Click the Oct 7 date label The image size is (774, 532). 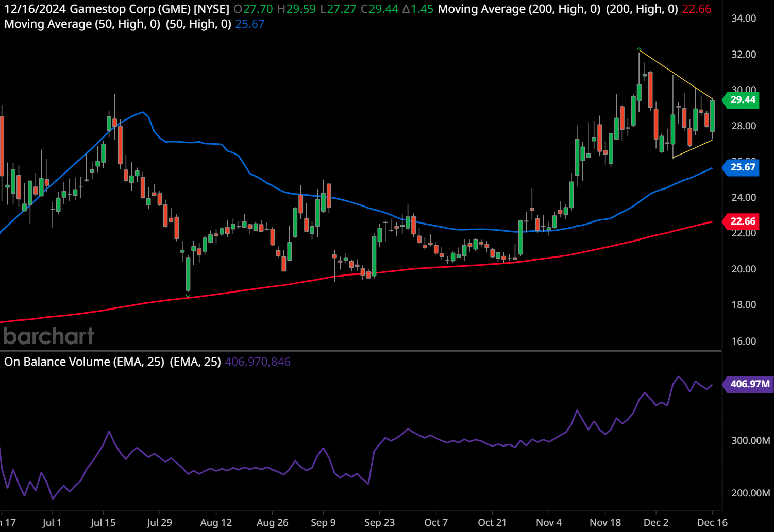pyautogui.click(x=436, y=522)
